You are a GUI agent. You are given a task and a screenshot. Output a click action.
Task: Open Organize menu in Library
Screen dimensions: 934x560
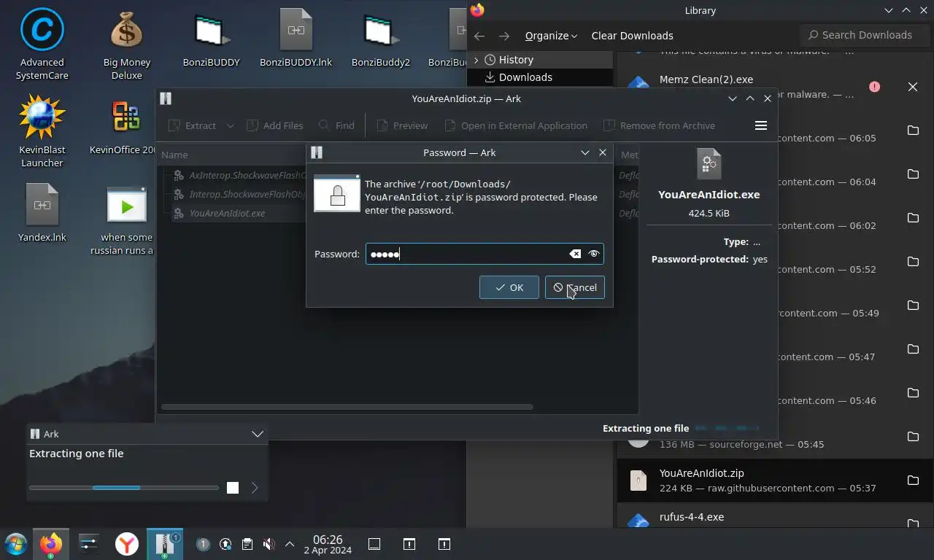click(x=551, y=36)
